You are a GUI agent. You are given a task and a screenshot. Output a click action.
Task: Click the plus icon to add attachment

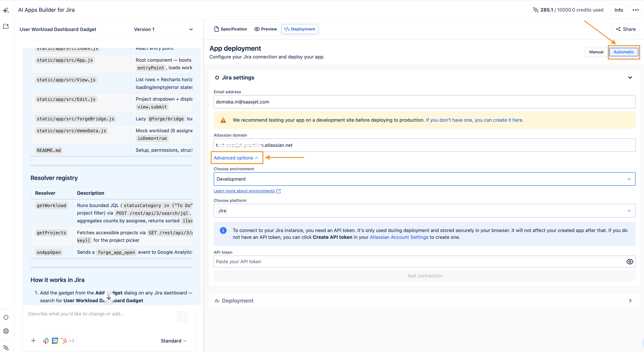[x=33, y=341]
